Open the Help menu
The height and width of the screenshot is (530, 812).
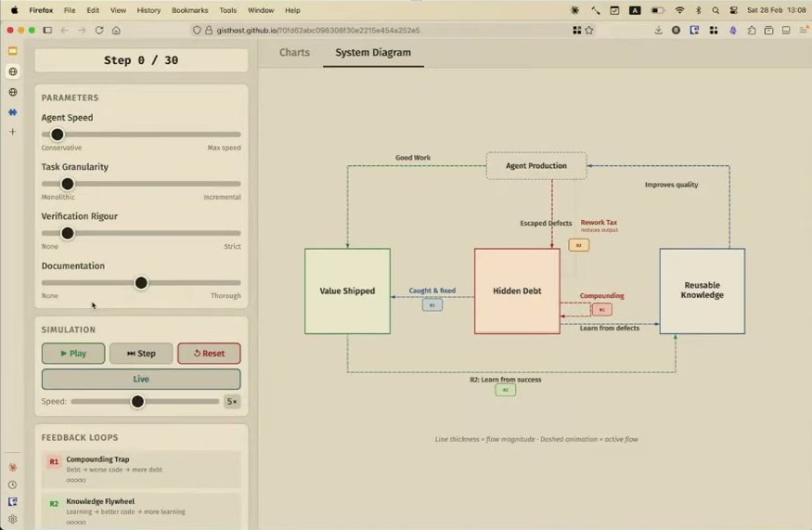pos(292,10)
